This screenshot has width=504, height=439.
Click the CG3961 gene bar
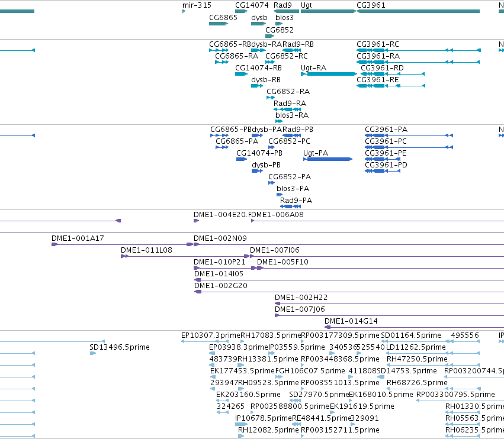tap(418, 11)
